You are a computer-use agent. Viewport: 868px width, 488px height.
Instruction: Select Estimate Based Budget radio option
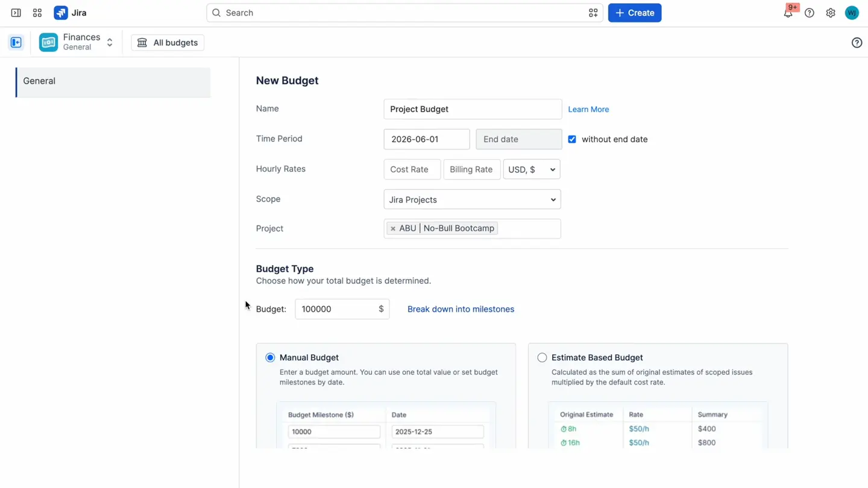point(542,357)
